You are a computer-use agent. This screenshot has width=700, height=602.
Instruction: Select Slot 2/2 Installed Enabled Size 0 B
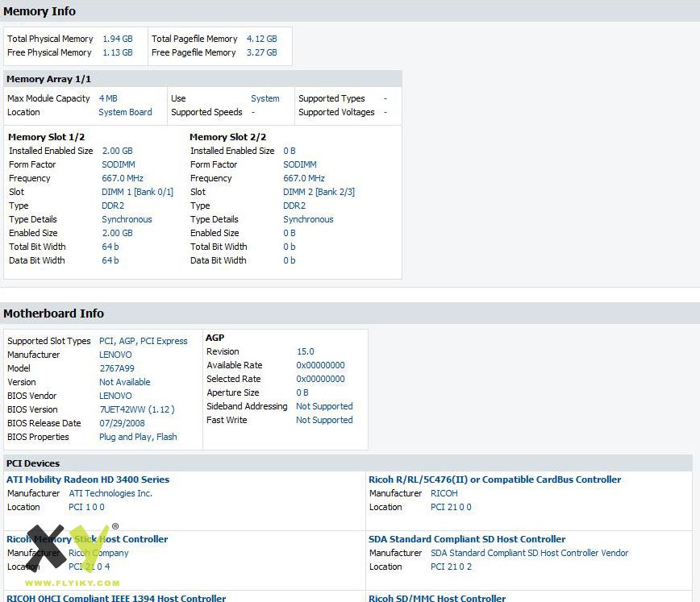(x=290, y=151)
